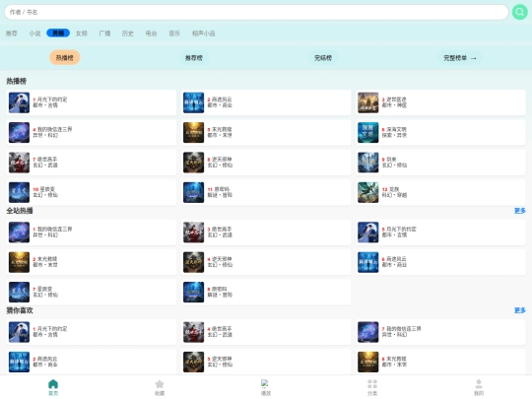Viewport: 532px width, 399px height.
Task: Open 月光下的约定 cover in 猜你喜欢
Action: point(19,332)
